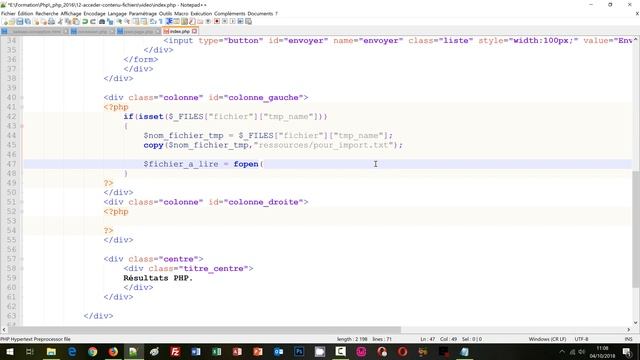Click the fopen( call on line 47

tap(248, 164)
